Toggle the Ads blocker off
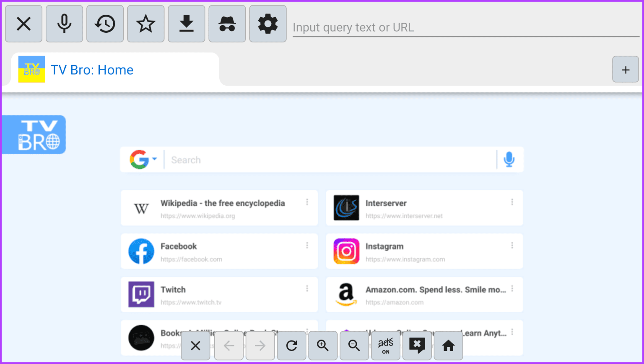 click(385, 345)
